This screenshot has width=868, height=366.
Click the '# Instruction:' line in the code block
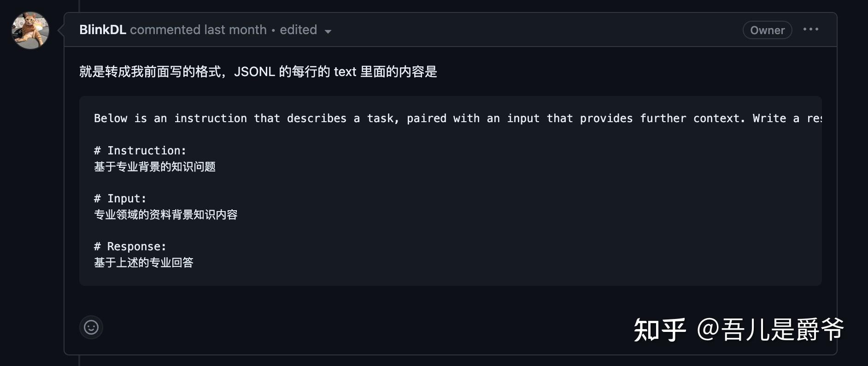pos(140,151)
